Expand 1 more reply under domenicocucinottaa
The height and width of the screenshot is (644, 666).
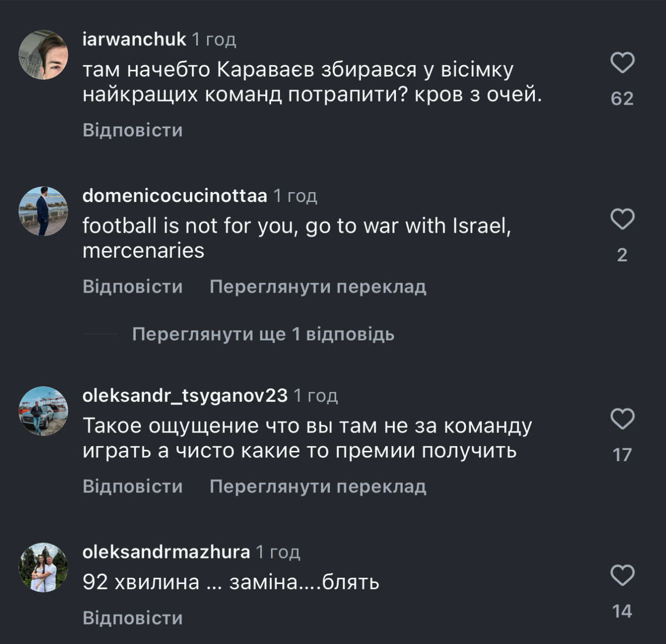pos(263,334)
